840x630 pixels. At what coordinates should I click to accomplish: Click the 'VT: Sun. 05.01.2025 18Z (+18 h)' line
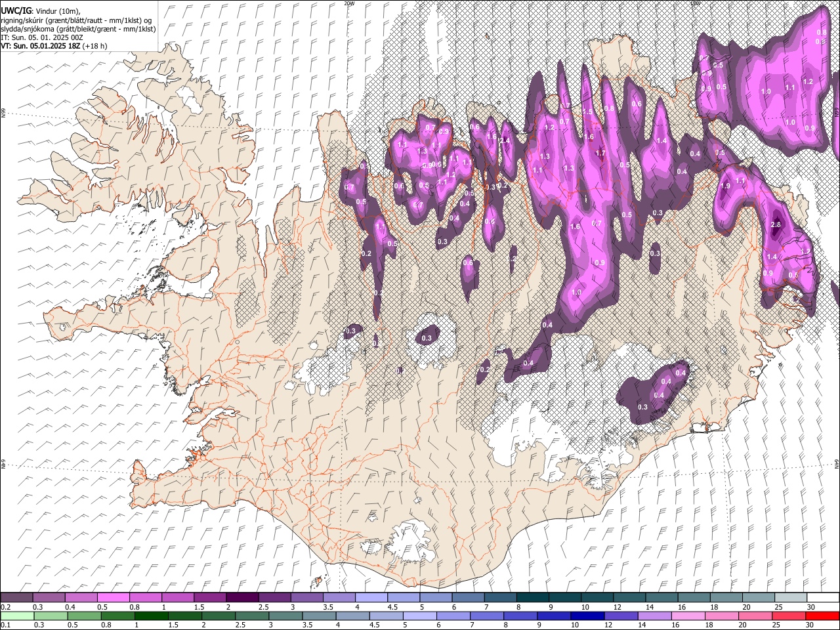(54, 46)
